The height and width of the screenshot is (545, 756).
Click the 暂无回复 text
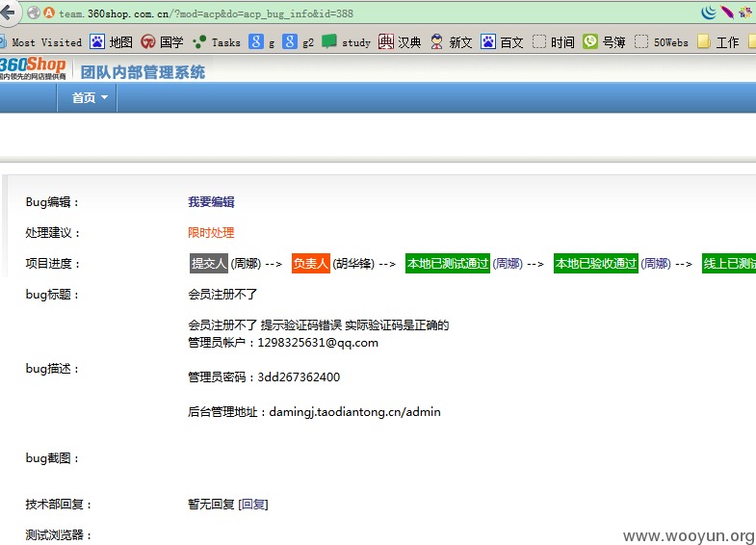(x=211, y=505)
